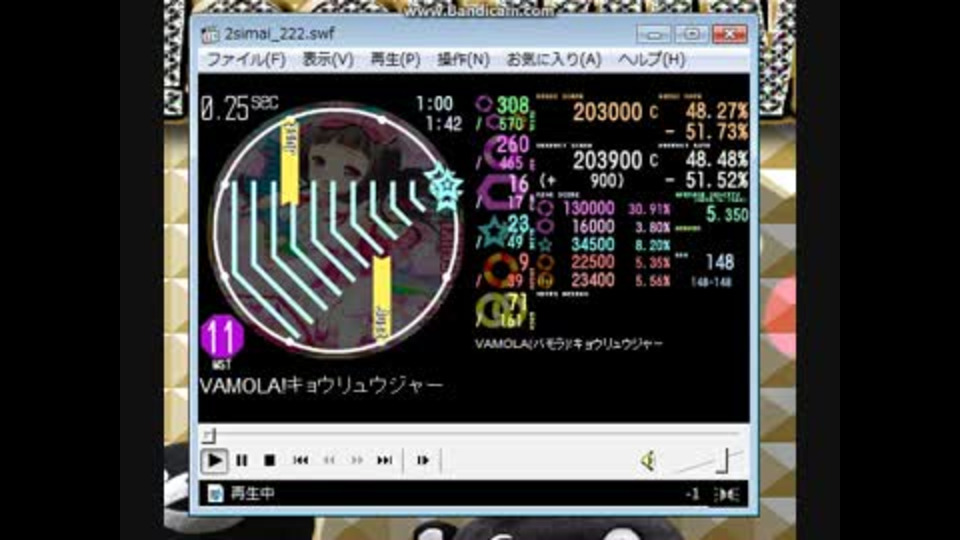This screenshot has height=540, width=960.
Task: Click the 34500 score entry
Action: click(593, 244)
